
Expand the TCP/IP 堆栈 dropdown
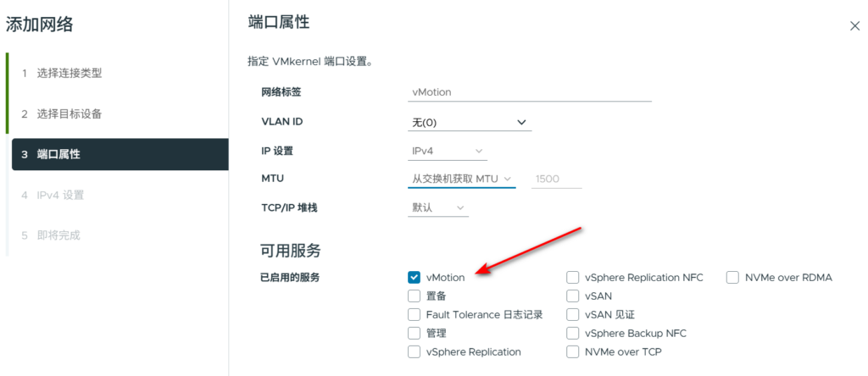pyautogui.click(x=437, y=207)
